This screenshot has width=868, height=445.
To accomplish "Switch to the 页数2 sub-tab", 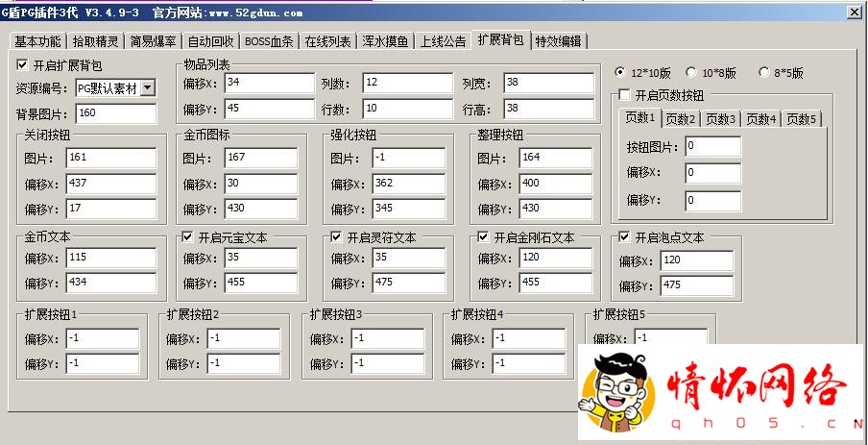I will (x=681, y=119).
